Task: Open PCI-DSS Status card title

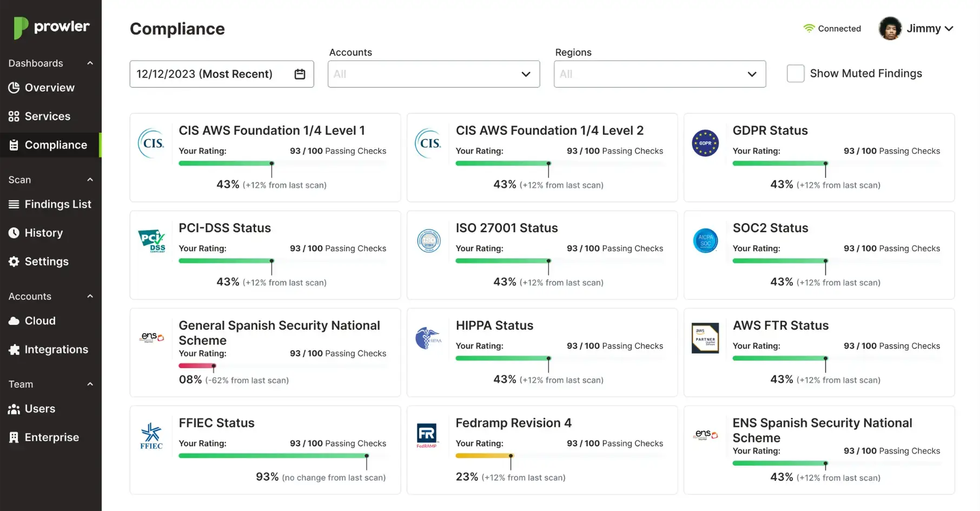Action: (225, 228)
